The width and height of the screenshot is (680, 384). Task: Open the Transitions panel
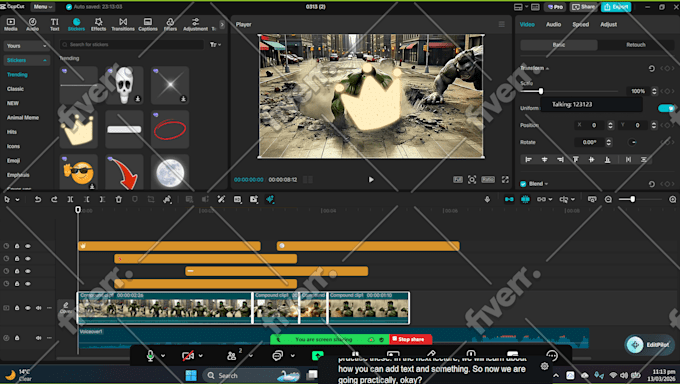123,24
